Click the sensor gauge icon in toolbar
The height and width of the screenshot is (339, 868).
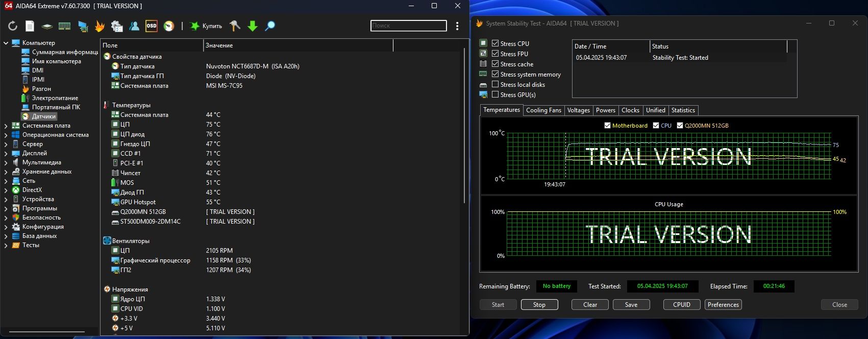click(x=169, y=26)
